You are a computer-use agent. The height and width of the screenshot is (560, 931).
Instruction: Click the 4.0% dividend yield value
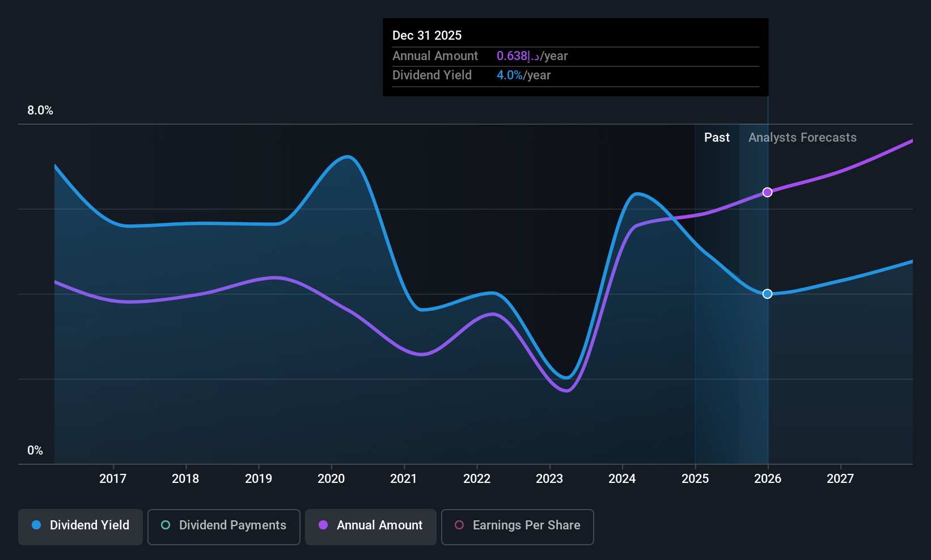[x=510, y=75]
